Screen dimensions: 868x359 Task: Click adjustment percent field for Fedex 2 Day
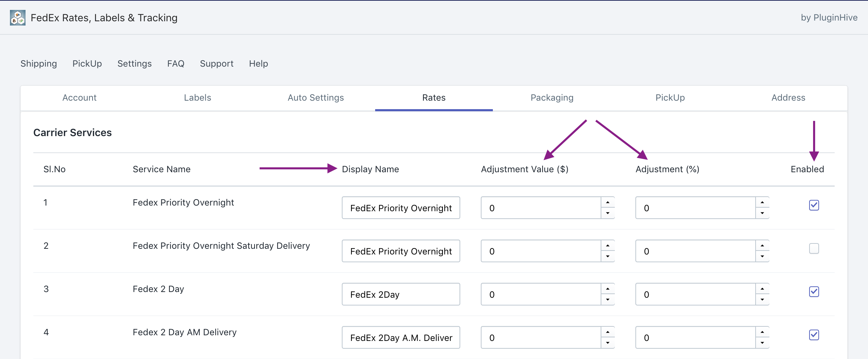[696, 294]
